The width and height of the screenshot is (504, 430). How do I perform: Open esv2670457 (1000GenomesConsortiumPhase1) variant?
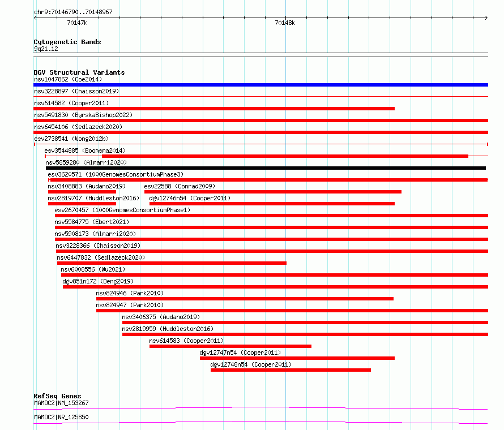(122, 210)
